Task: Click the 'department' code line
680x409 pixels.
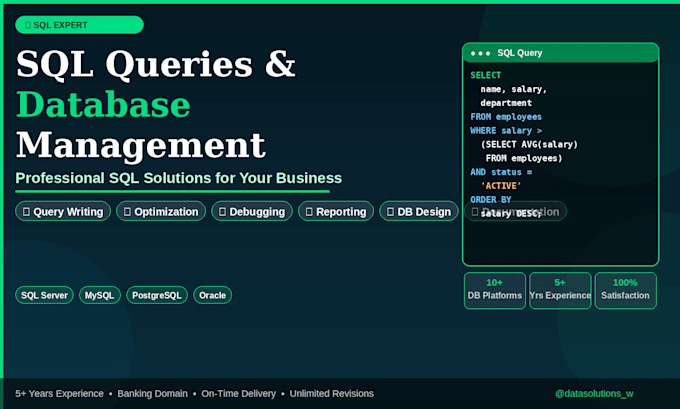Action: [506, 103]
